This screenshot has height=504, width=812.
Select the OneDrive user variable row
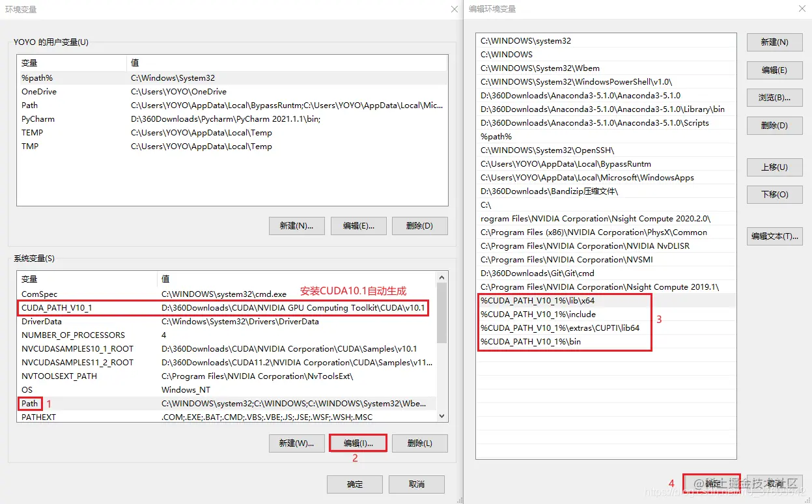coord(232,91)
